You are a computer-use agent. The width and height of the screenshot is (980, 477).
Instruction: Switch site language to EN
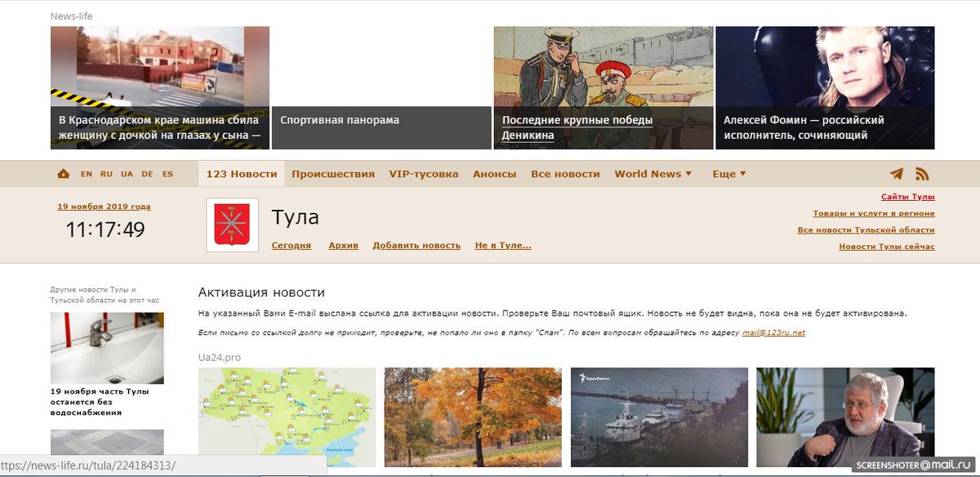coord(87,174)
